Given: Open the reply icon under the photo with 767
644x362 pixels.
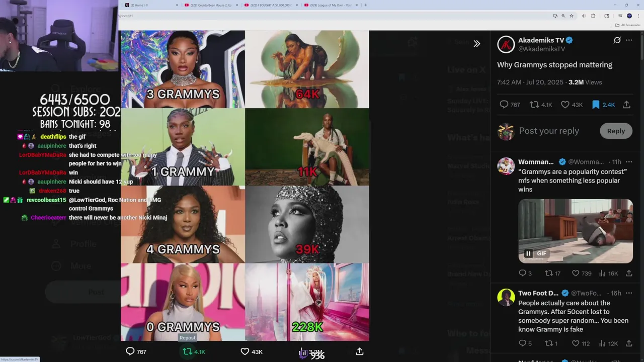Looking at the screenshot, I should pyautogui.click(x=136, y=351).
